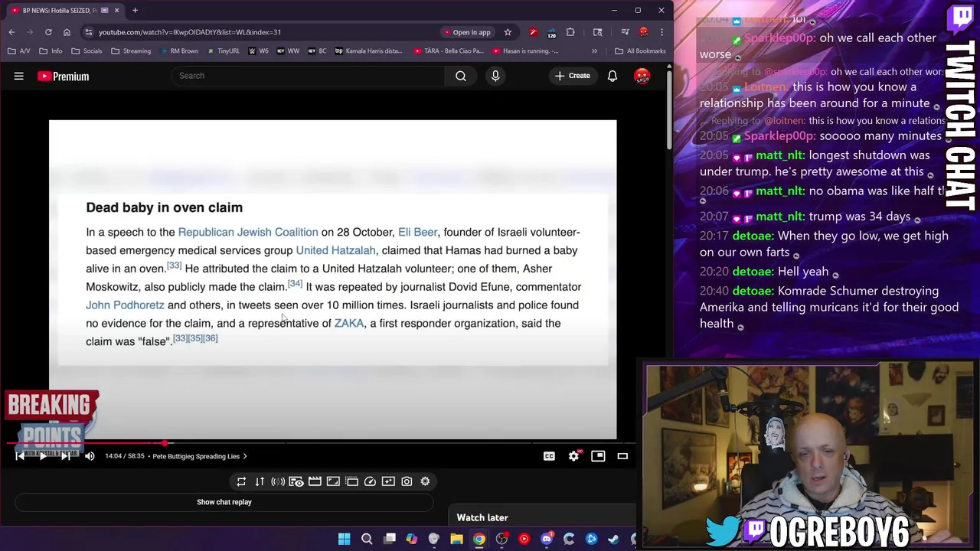The width and height of the screenshot is (980, 551).
Task: Open the RM Brown bookmark
Action: tap(178, 51)
